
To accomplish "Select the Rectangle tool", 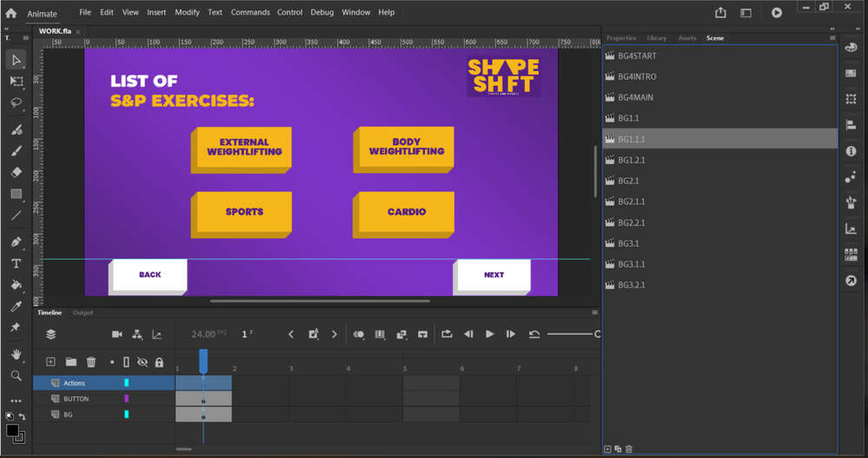I will pos(16,194).
